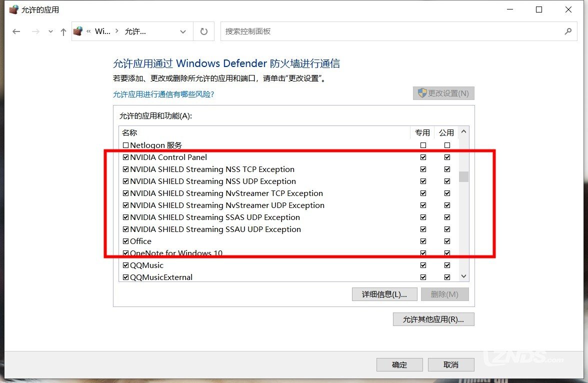The height and width of the screenshot is (383, 588).
Task: Enable the 公用 checkbox for Netlogon 服务
Action: [x=447, y=145]
